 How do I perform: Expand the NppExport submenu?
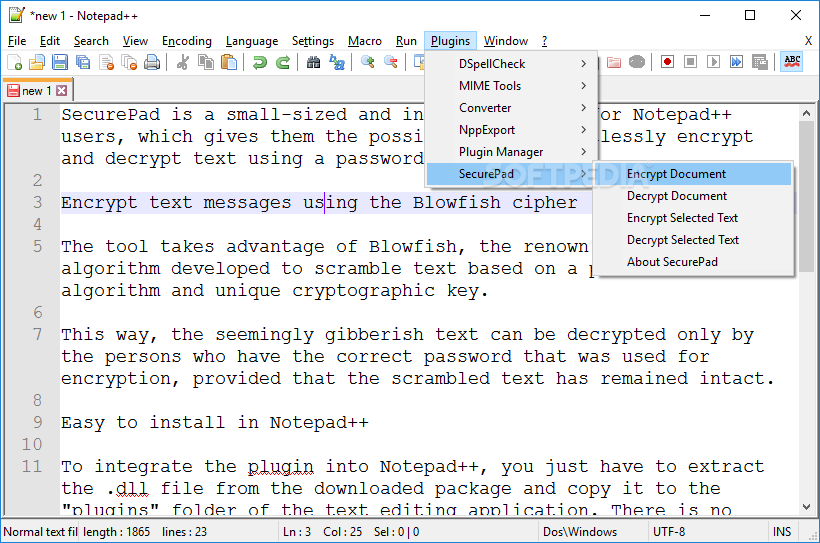[x=511, y=130]
